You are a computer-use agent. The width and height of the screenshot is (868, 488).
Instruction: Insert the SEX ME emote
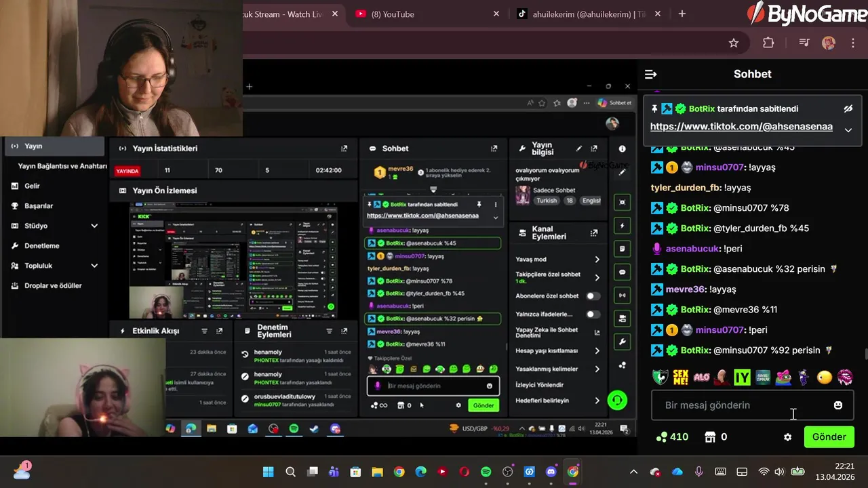[681, 378]
